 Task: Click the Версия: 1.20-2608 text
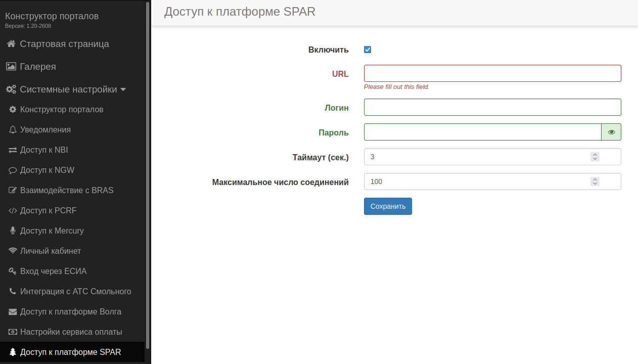28,26
